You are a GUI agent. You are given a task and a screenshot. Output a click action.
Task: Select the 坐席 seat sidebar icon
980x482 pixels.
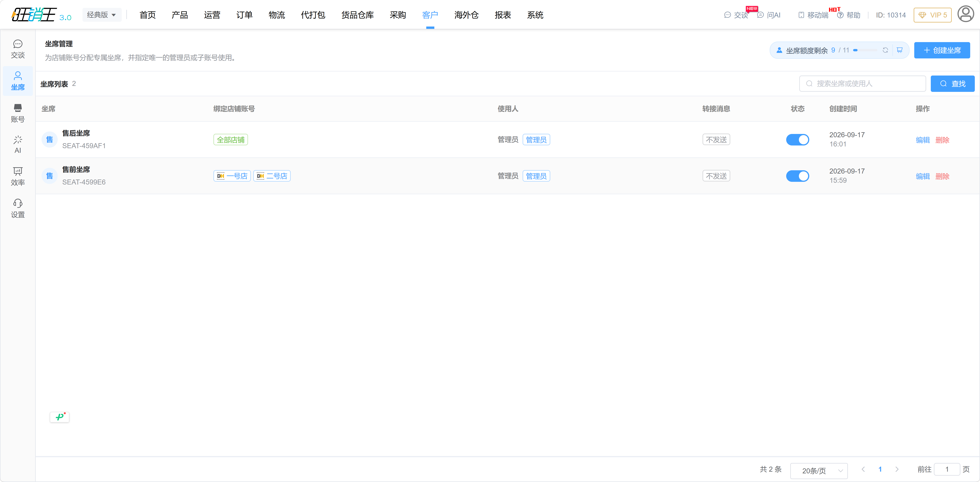pyautogui.click(x=17, y=81)
